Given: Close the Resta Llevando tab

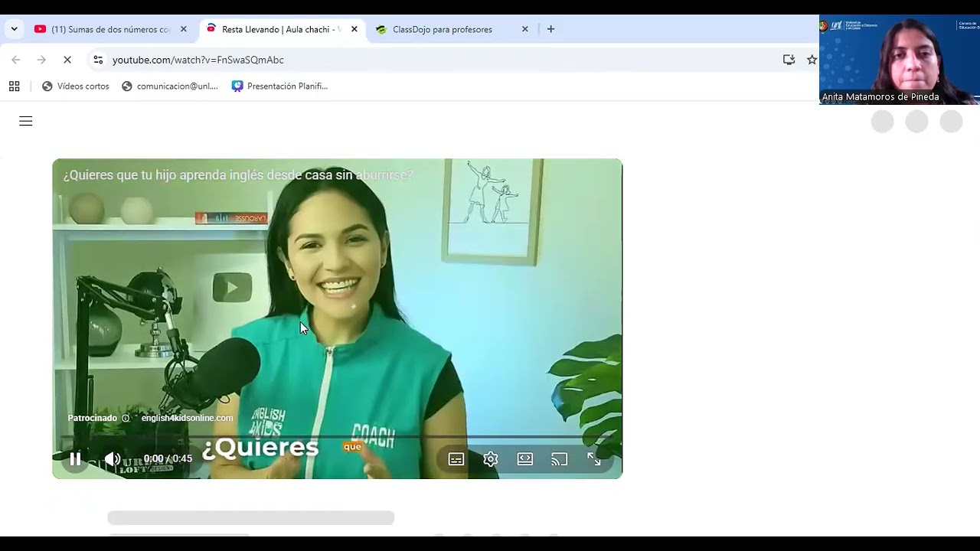Looking at the screenshot, I should pyautogui.click(x=354, y=29).
